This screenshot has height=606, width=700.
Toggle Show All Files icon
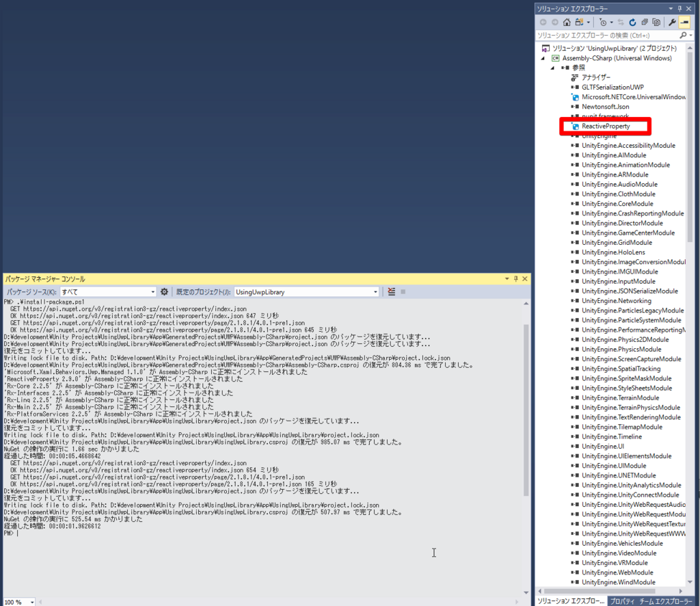(x=656, y=23)
